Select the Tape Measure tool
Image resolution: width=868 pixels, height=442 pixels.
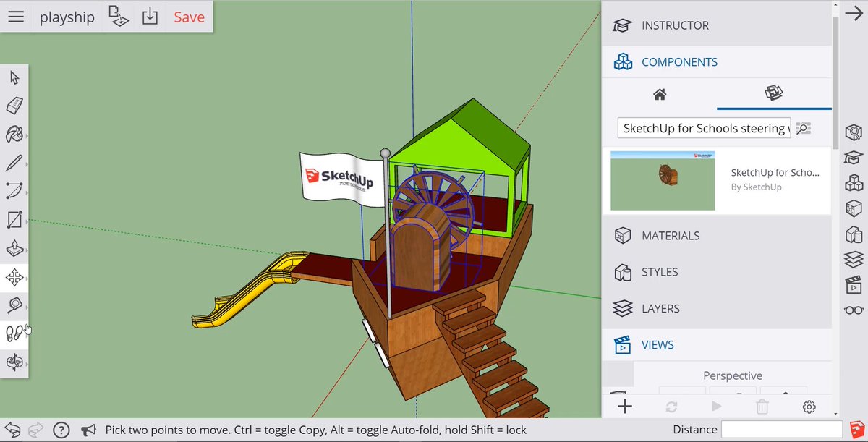pos(14,305)
